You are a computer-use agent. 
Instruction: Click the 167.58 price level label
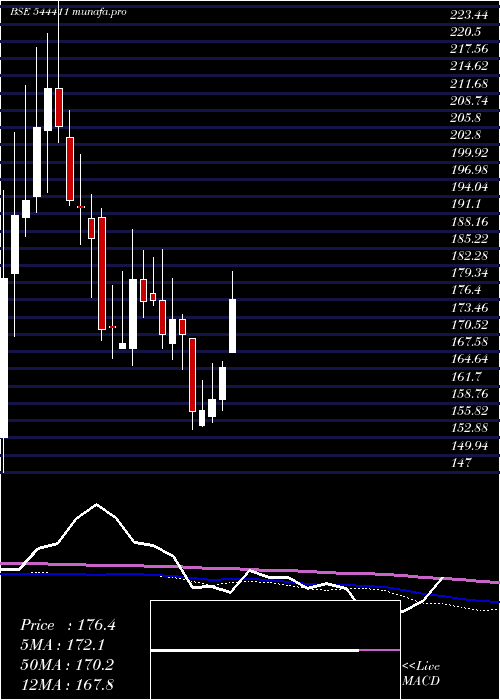tap(469, 342)
